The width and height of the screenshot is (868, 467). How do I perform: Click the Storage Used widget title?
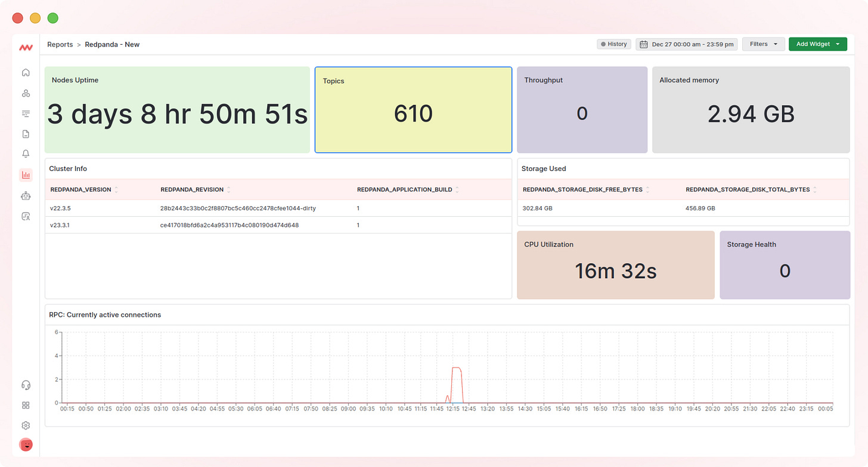click(x=544, y=169)
